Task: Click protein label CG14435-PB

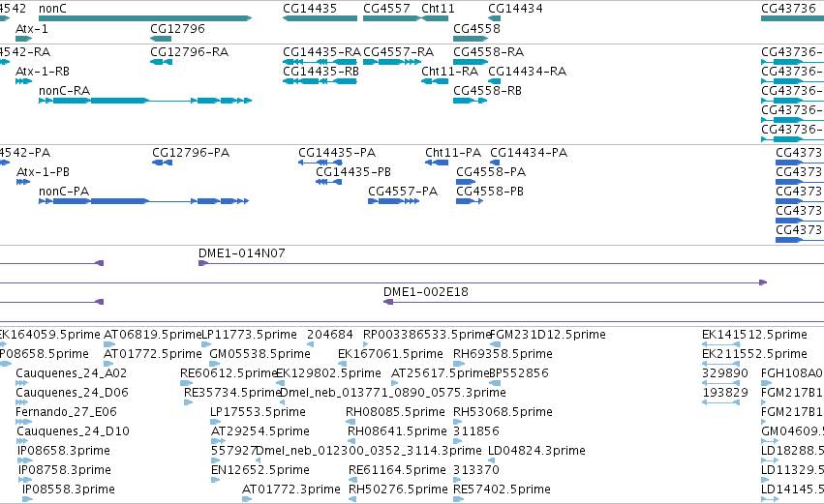Action: (353, 172)
